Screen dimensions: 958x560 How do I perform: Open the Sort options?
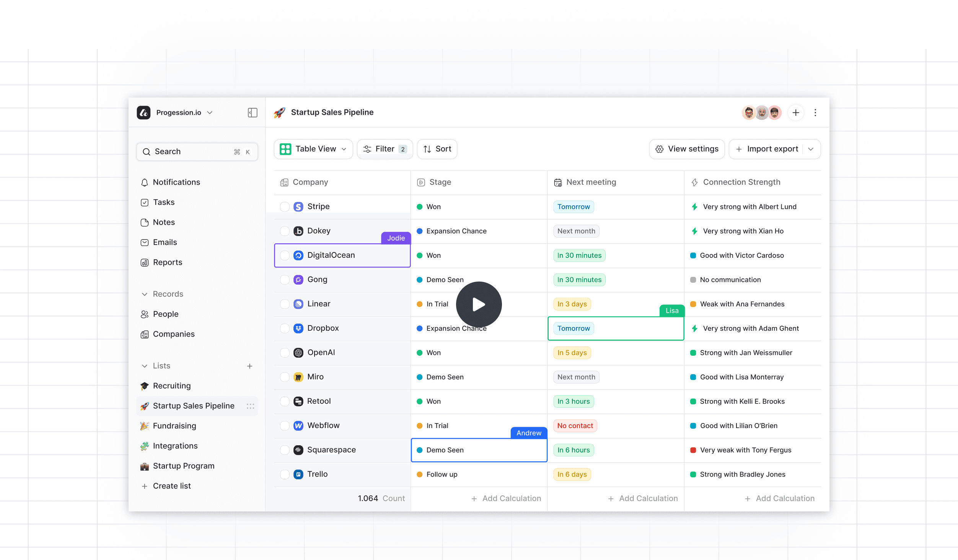[437, 149]
